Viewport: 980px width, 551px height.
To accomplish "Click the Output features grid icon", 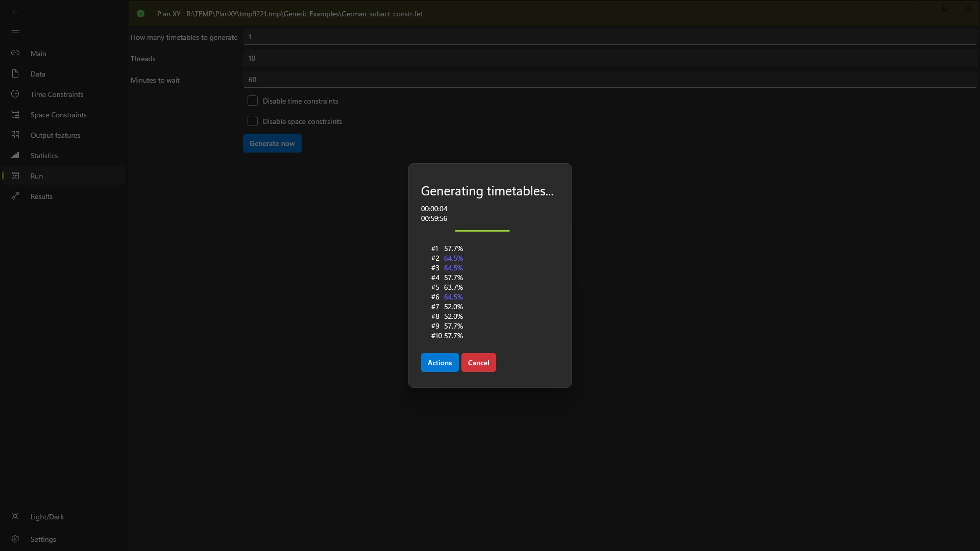I will pyautogui.click(x=15, y=135).
